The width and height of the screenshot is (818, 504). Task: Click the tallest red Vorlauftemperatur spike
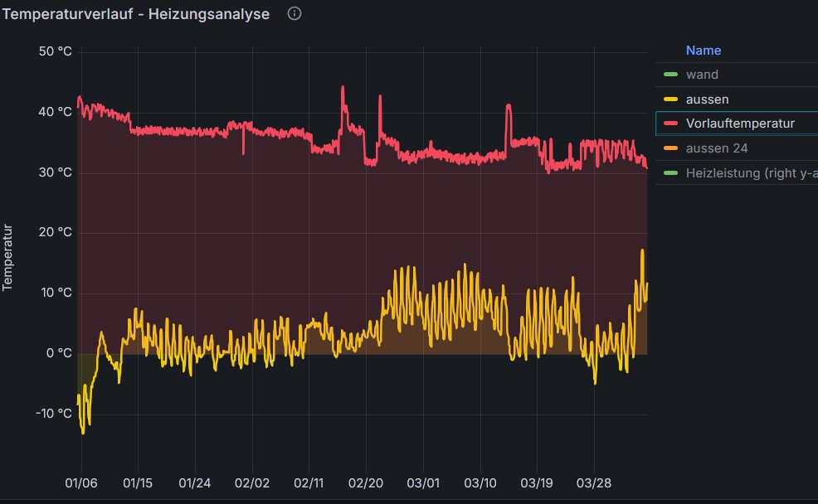click(x=343, y=88)
